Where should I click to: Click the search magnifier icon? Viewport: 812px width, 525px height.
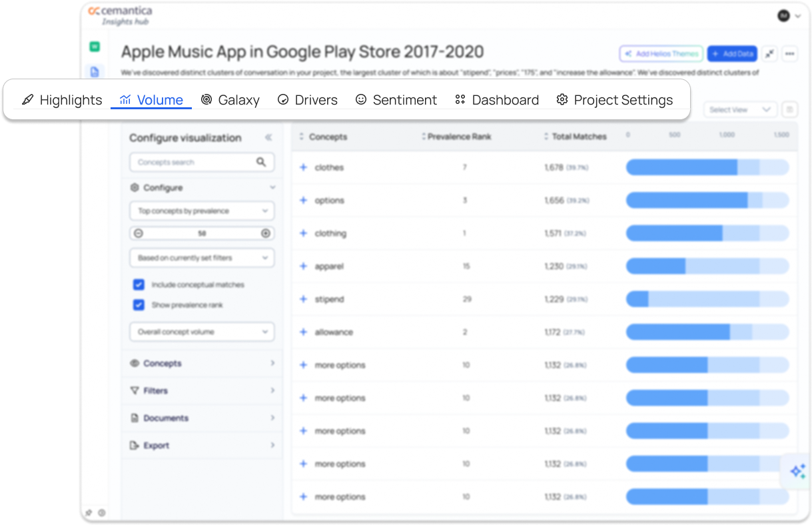pyautogui.click(x=261, y=162)
